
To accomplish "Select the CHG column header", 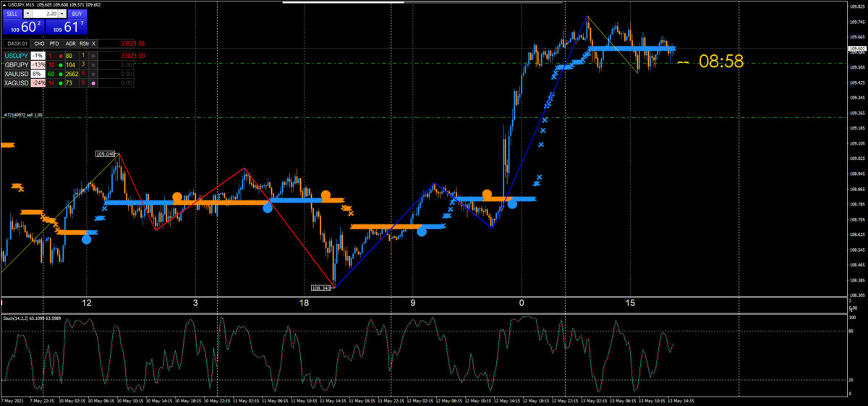I will pos(39,43).
